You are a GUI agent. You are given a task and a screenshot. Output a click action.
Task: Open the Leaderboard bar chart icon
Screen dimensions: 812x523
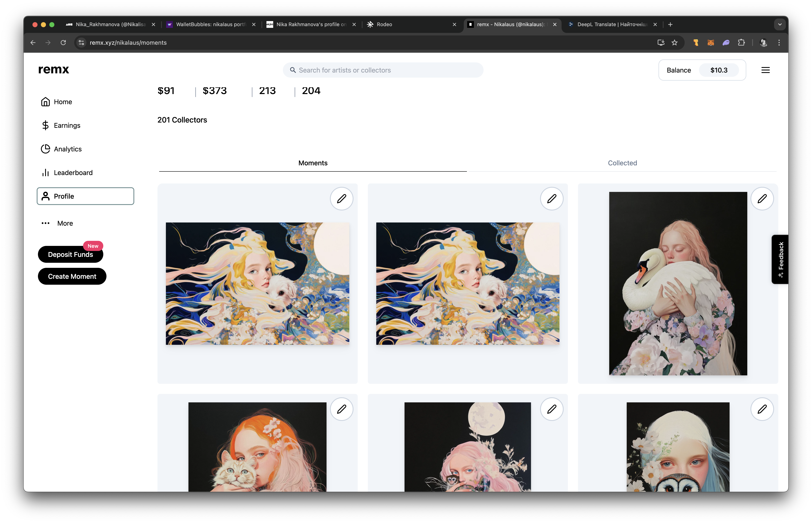tap(46, 173)
